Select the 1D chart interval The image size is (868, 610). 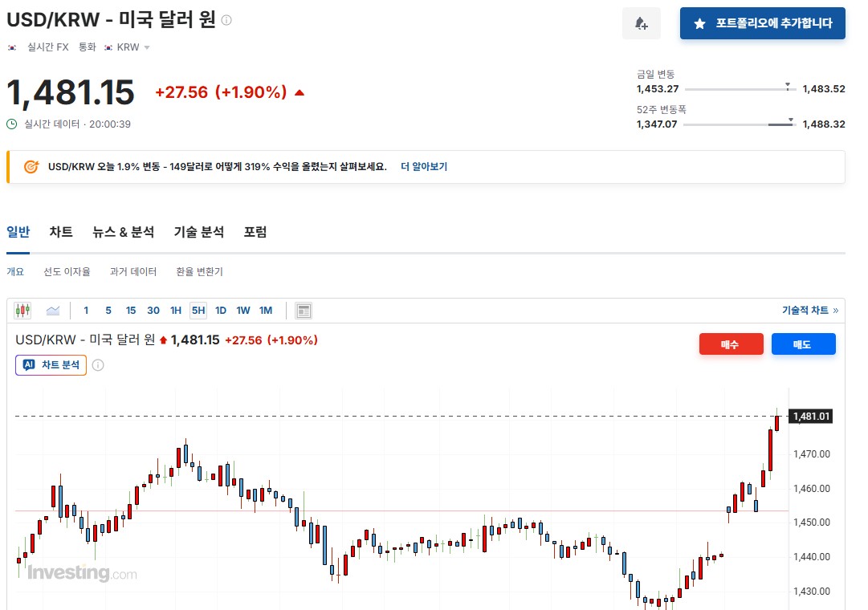coord(220,311)
